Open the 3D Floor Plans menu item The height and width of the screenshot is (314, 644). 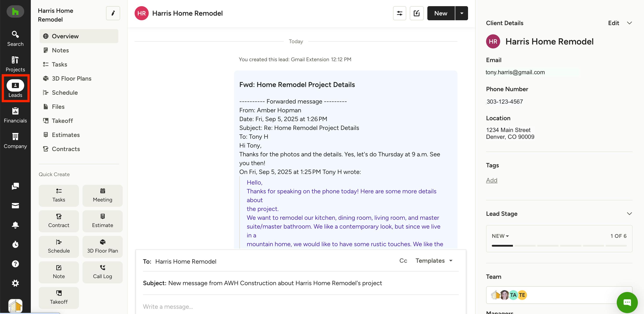[71, 79]
